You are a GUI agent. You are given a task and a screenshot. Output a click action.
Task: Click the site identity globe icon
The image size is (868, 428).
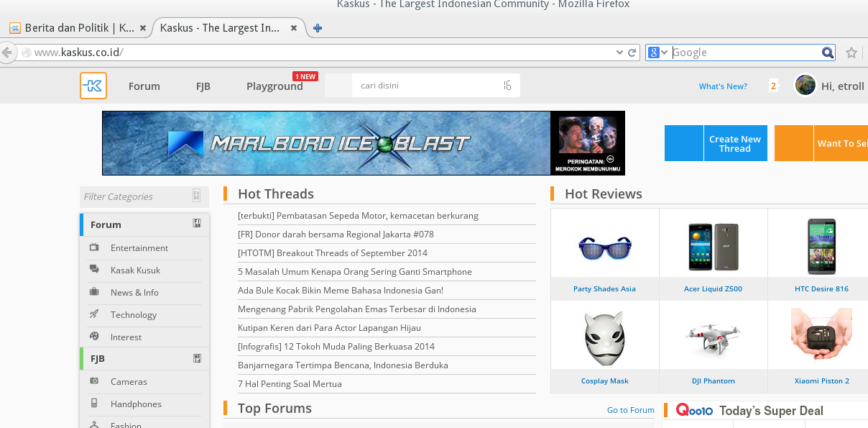click(27, 53)
